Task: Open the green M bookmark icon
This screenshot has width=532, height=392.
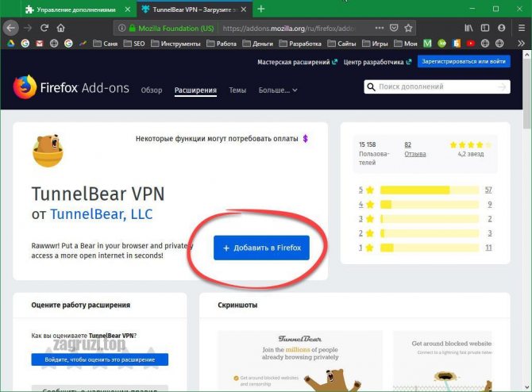Action: pyautogui.click(x=427, y=44)
